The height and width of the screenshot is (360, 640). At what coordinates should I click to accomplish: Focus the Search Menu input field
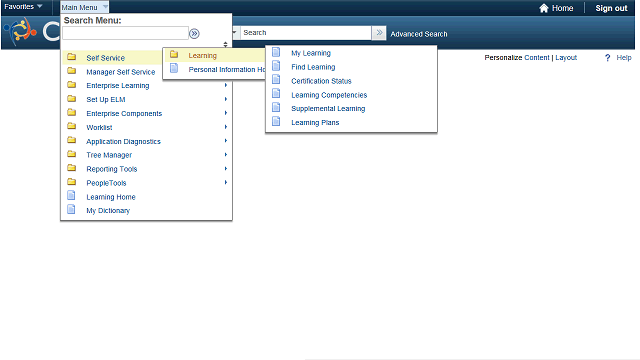(125, 33)
